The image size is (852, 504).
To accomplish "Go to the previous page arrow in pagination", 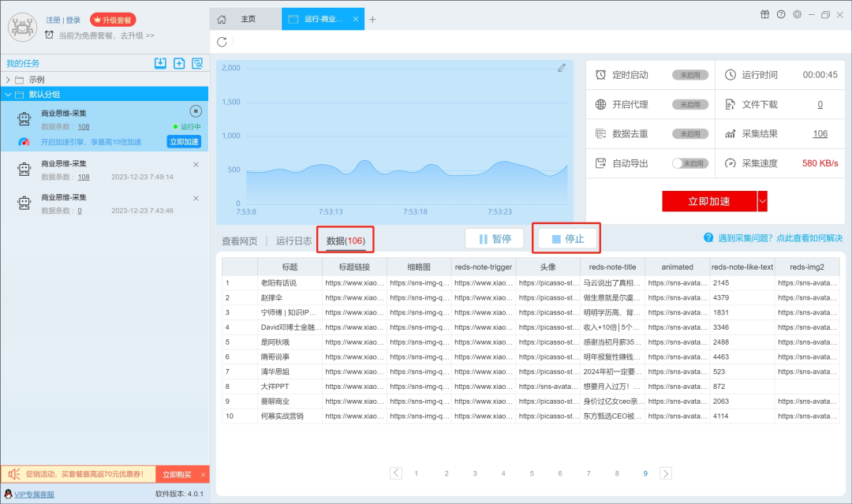I will (396, 473).
